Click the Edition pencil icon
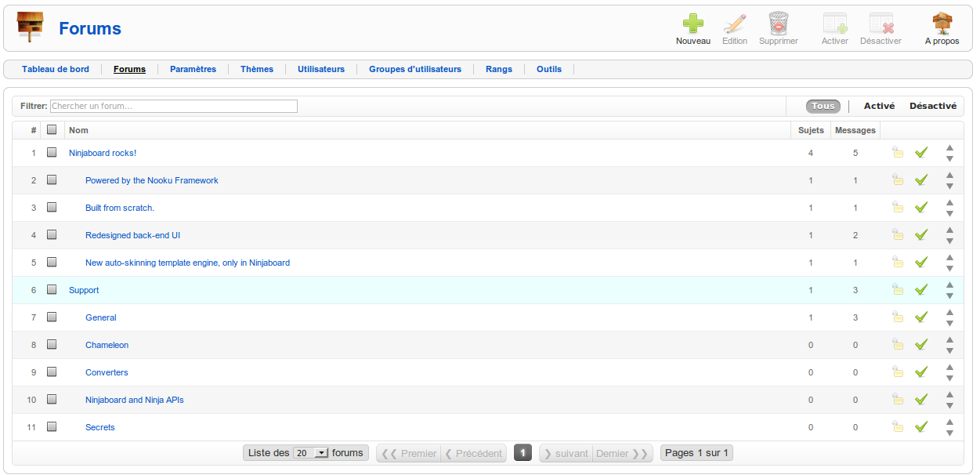This screenshot has height=475, width=980. click(x=734, y=24)
